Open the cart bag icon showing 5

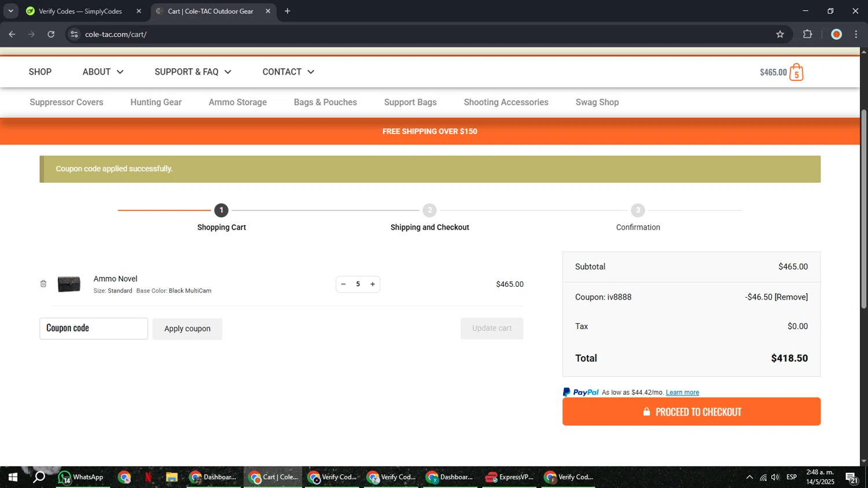pos(796,72)
